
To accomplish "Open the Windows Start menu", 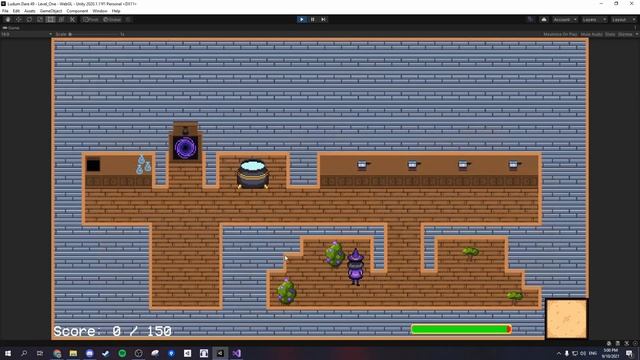I will (8, 353).
